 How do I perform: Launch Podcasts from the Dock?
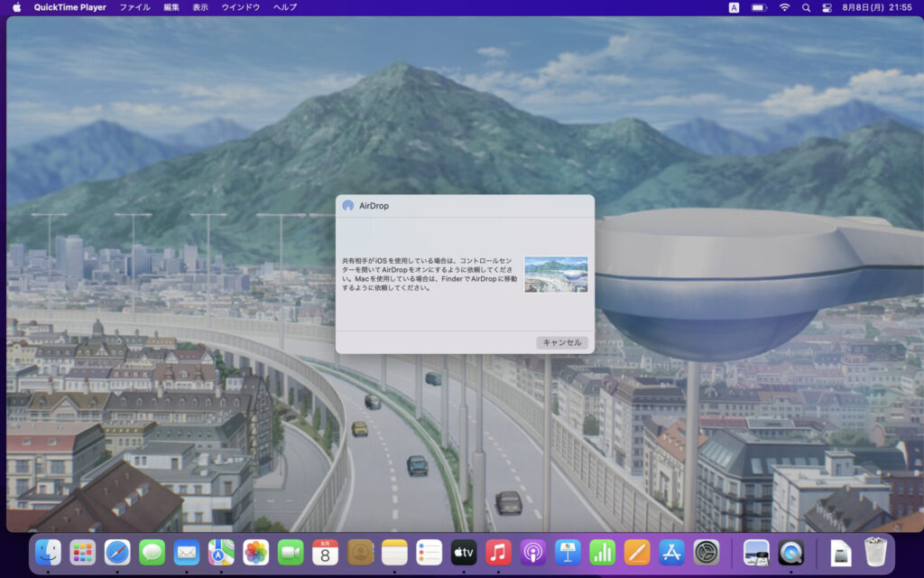pyautogui.click(x=532, y=553)
